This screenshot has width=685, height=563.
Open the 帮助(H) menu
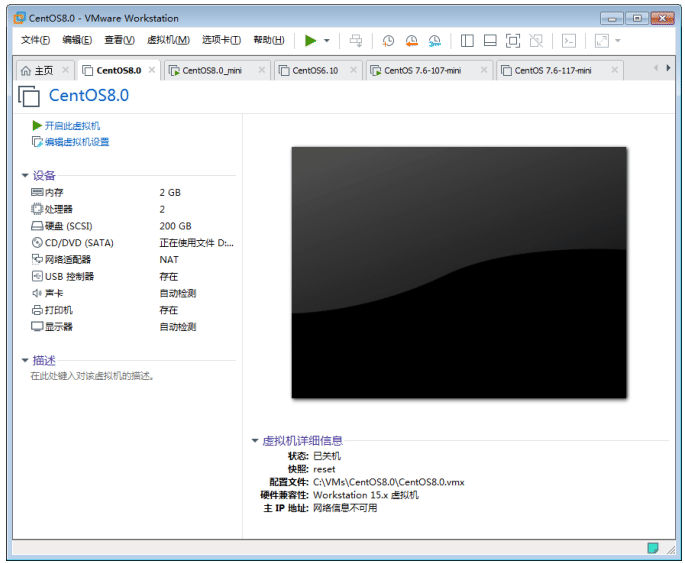(x=269, y=40)
